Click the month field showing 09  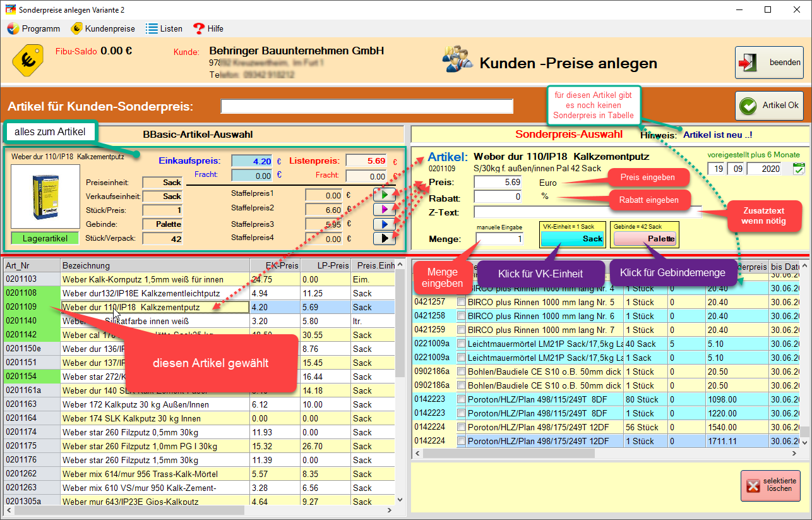pos(736,169)
